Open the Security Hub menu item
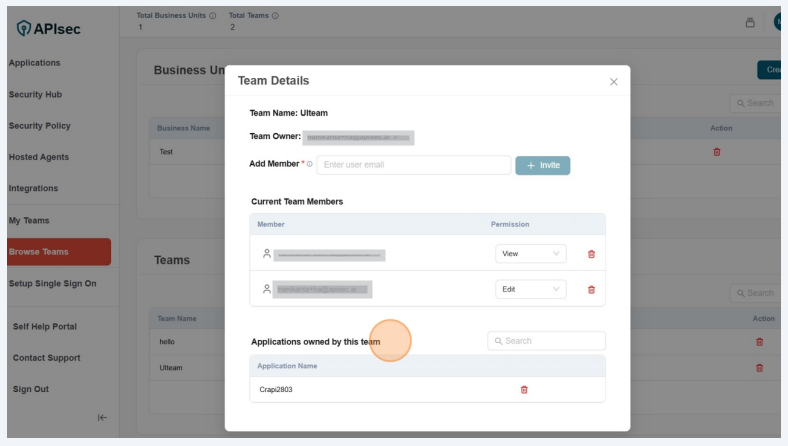Viewport: 788px width, 446px height. click(x=35, y=95)
